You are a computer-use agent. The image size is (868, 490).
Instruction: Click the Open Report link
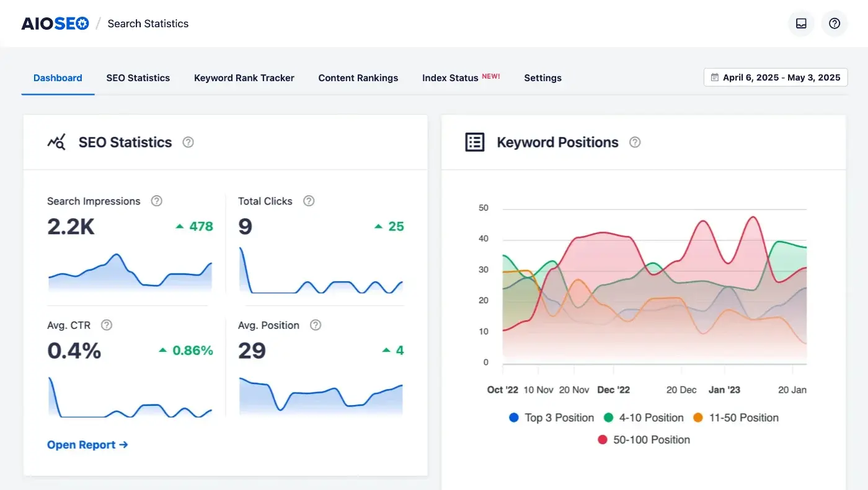point(87,445)
